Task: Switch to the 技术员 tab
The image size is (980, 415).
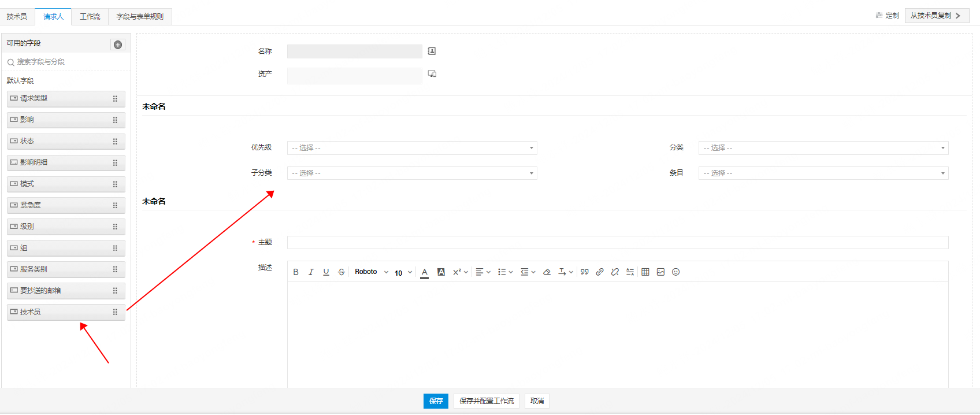Action: pos(17,16)
